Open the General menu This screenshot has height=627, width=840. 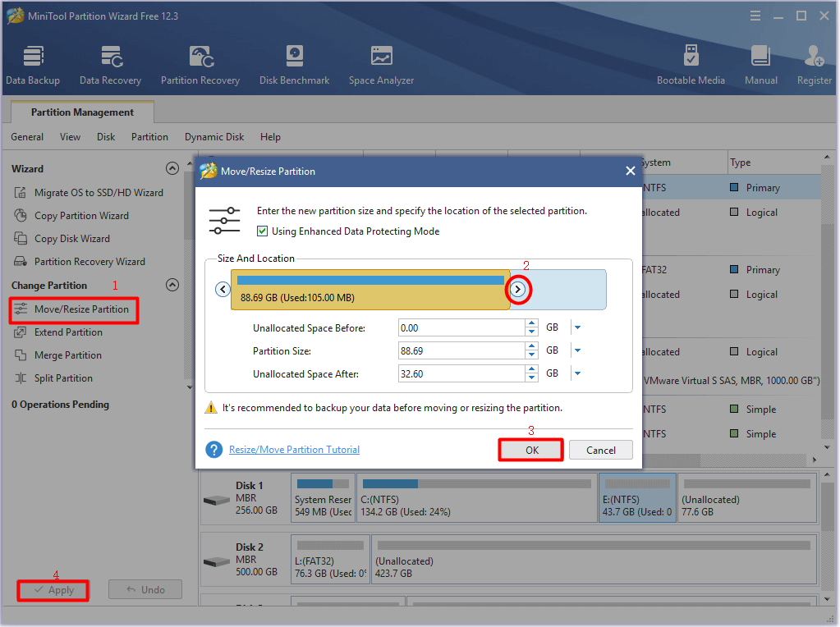click(27, 137)
